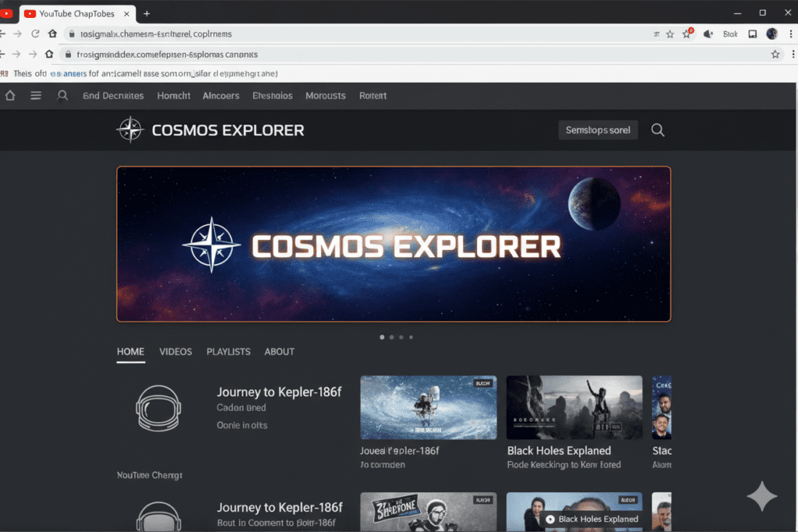
Task: Select the home icon in the site navigation bar
Action: coord(9,95)
